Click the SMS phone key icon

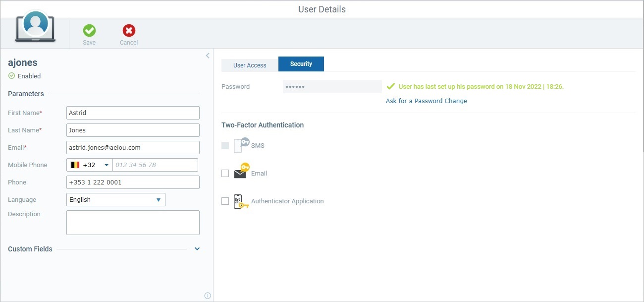[241, 145]
